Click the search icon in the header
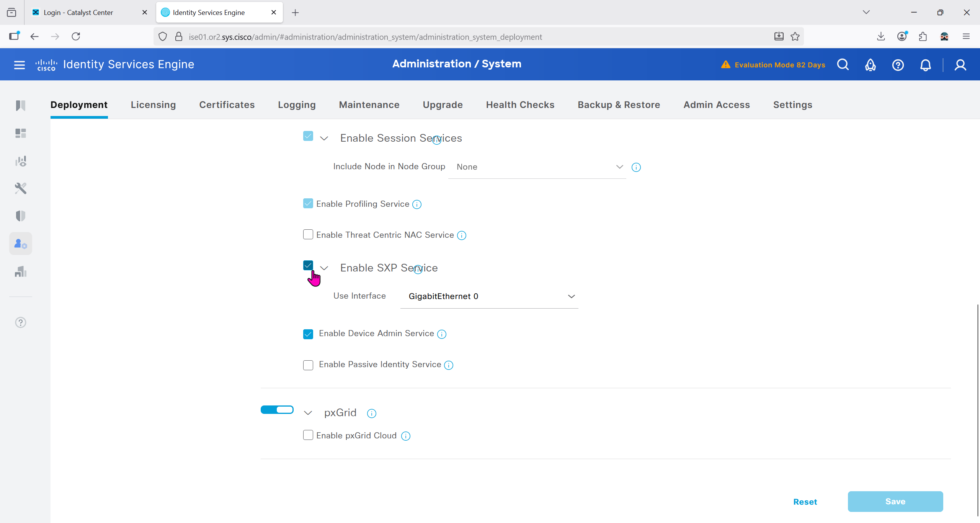Viewport: 980px width, 523px height. click(843, 65)
